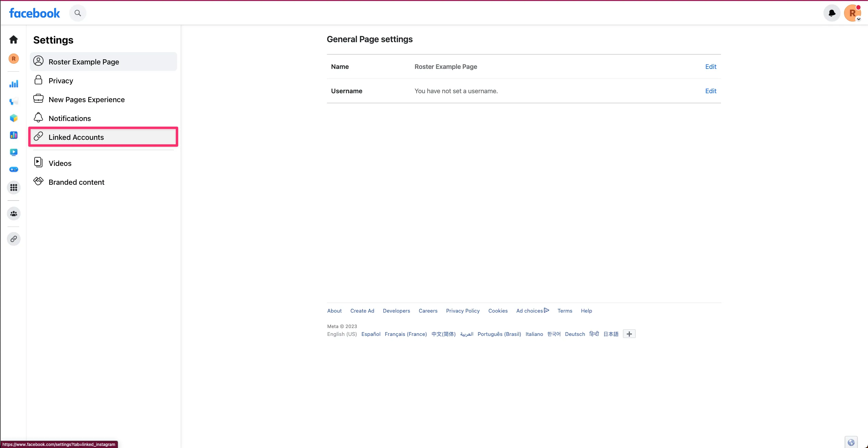This screenshot has height=448, width=868.
Task: Select Roster Example Page in Settings
Action: [x=103, y=62]
